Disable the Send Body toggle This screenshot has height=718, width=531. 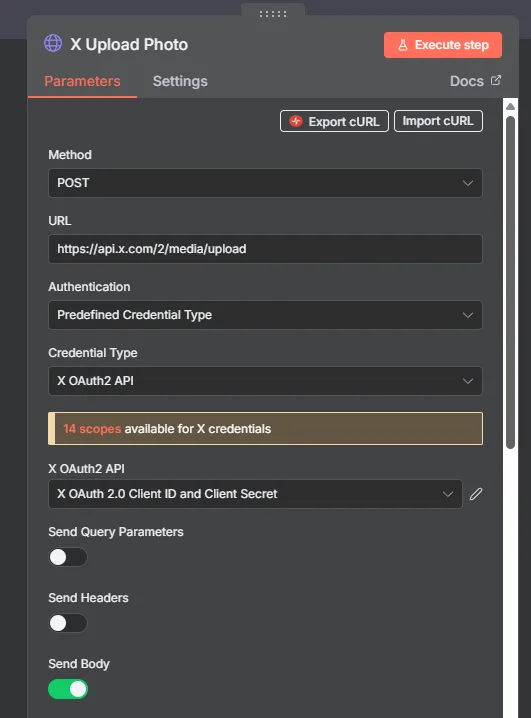pyautogui.click(x=68, y=689)
